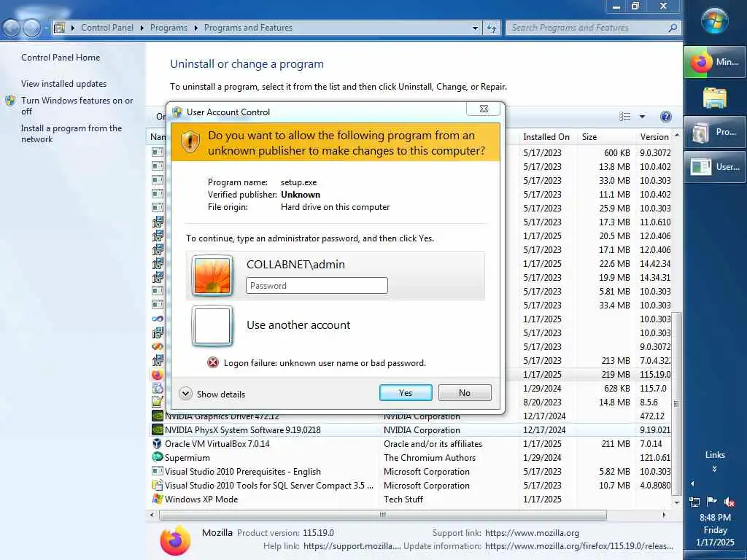Click the Windows XP Mode flag icon
Viewport: 747px width, 560px height.
[158, 499]
